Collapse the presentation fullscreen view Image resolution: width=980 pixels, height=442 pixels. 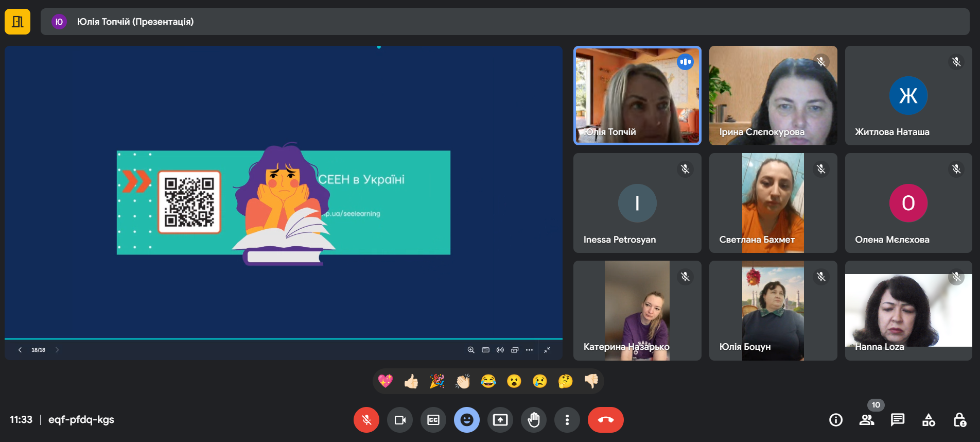pos(547,350)
